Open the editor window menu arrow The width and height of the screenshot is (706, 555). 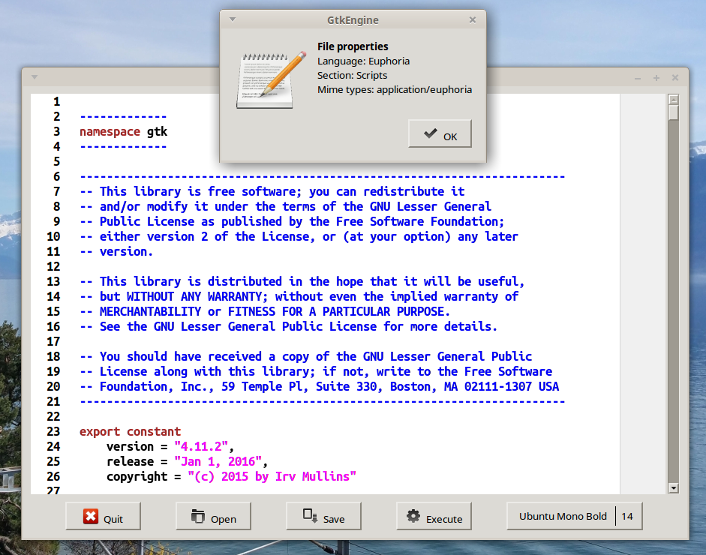(x=33, y=77)
